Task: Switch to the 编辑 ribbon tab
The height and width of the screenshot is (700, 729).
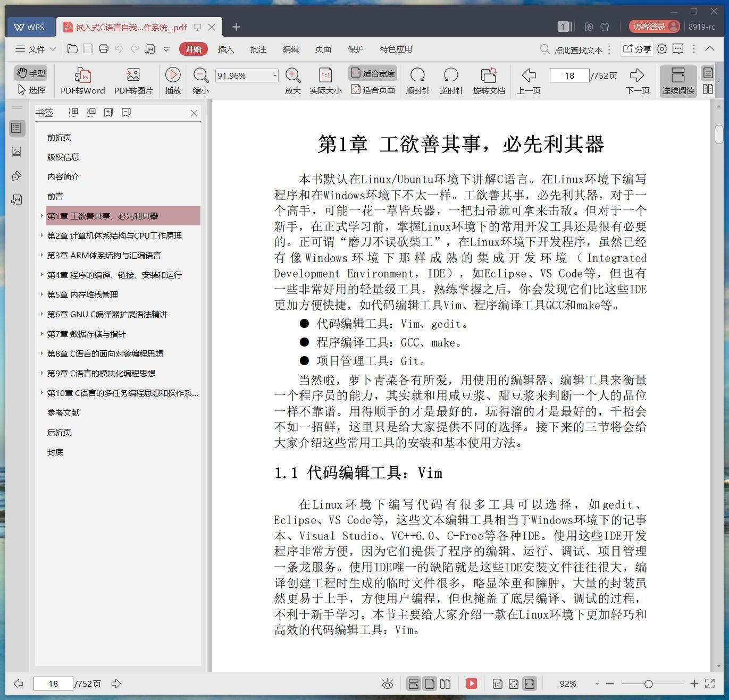Action: (x=290, y=49)
